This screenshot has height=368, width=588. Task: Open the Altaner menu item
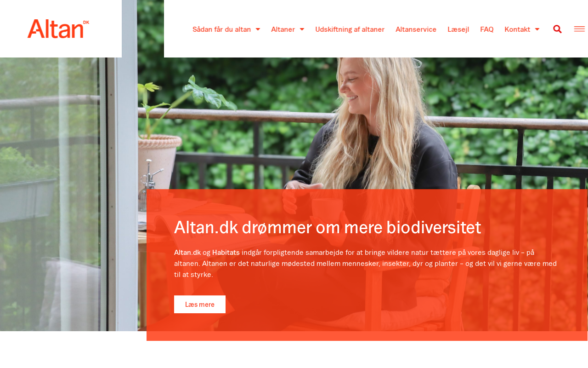[283, 29]
